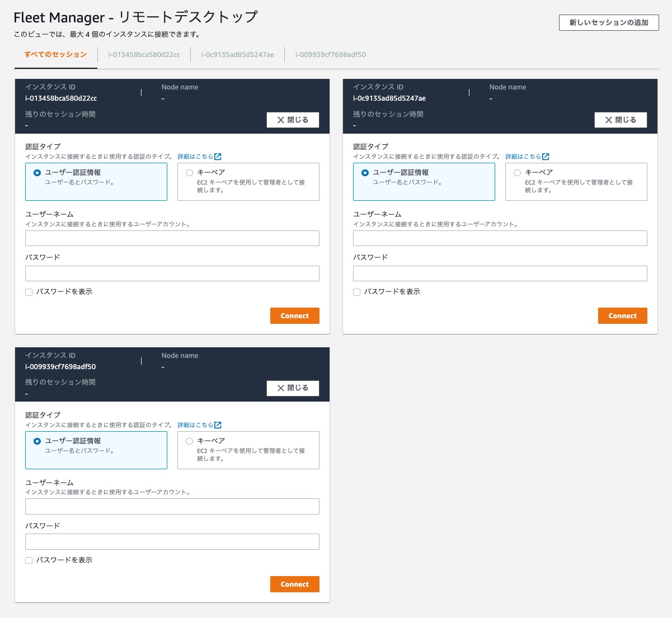Close the i-013458bca580d22cc session with its X button
Viewport: 672px width, 618px height.
pyautogui.click(x=293, y=120)
